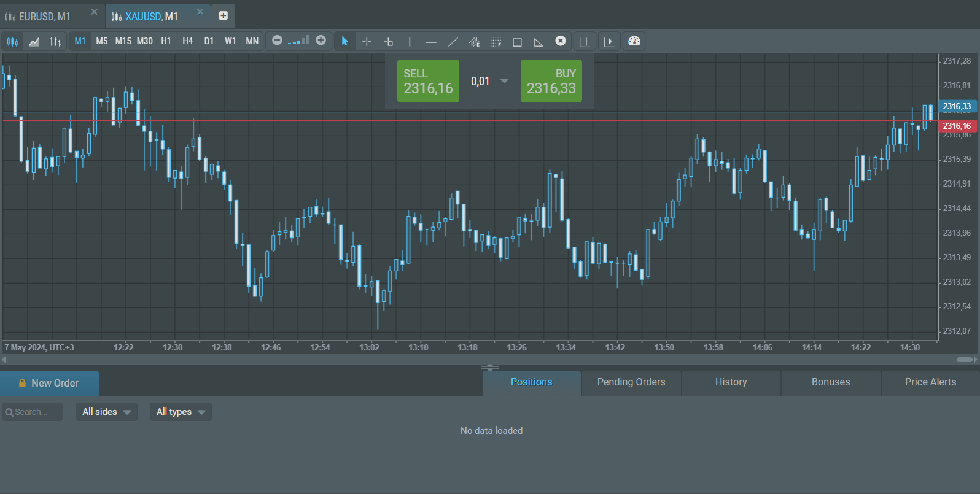This screenshot has height=494, width=980.
Task: Click the panel splitter handle
Action: coord(490,367)
